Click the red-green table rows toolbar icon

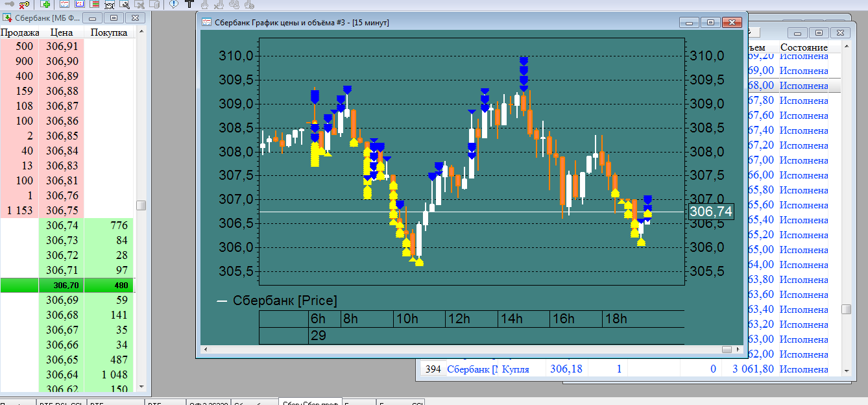95,4
